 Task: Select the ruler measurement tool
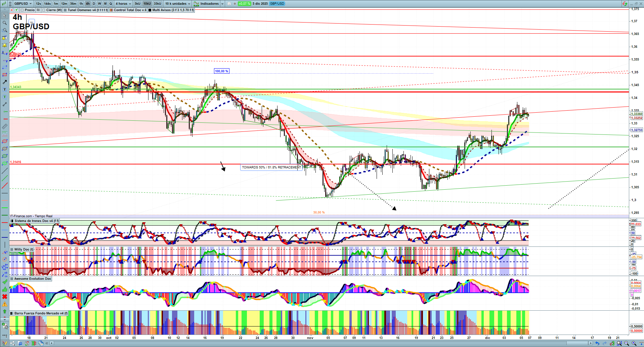pos(5,126)
